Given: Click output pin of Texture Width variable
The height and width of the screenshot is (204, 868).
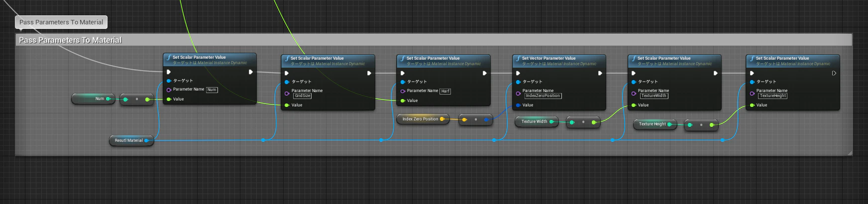Looking at the screenshot, I should (551, 121).
